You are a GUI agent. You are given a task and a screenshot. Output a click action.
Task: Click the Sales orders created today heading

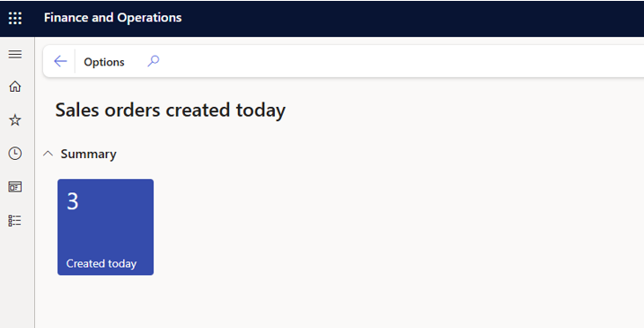tap(171, 111)
